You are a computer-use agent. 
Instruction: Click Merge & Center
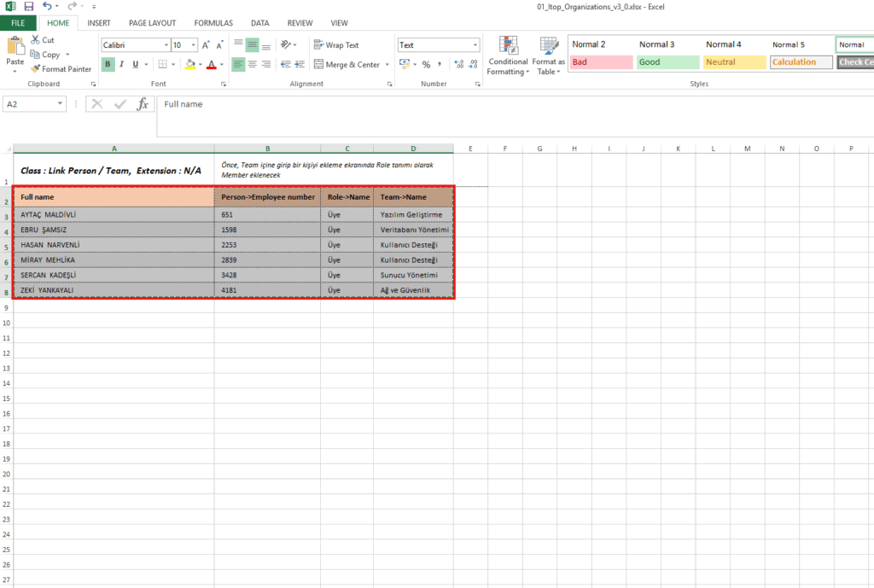(347, 65)
